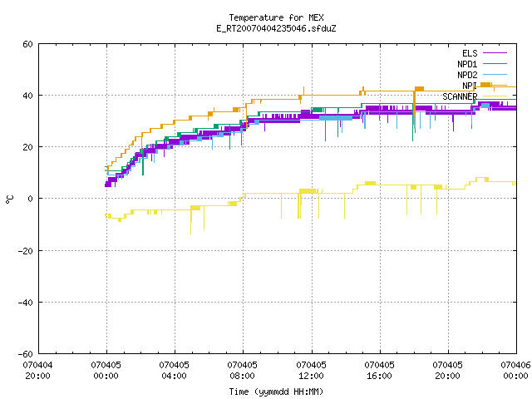Image resolution: width=532 pixels, height=399 pixels.
Task: Click the NPD2 legend label
Action: tap(467, 75)
